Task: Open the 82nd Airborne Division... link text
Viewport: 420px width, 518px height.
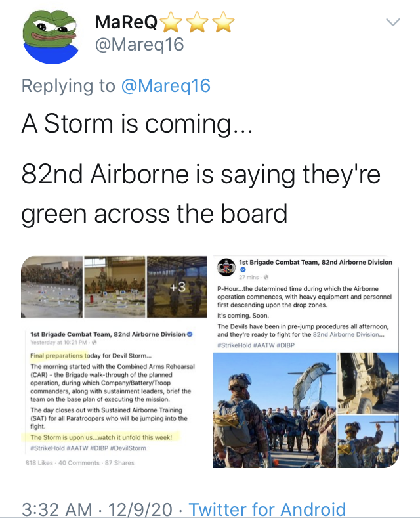Action: coord(348,334)
